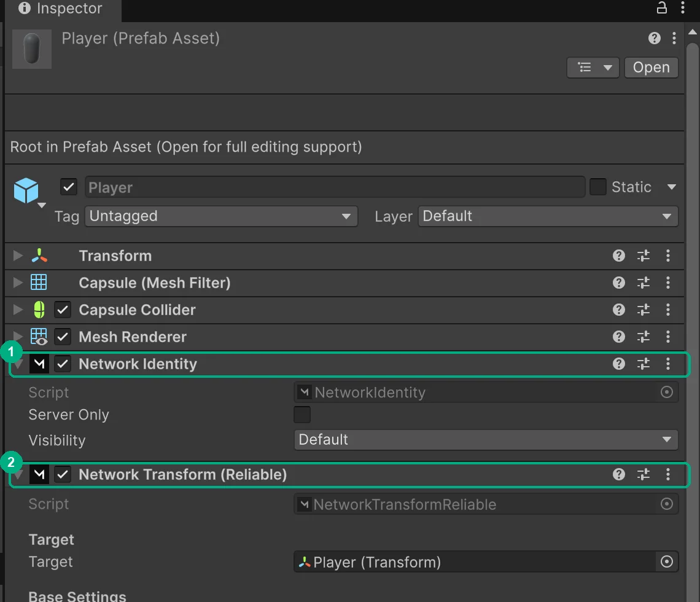The height and width of the screenshot is (602, 700).
Task: Open Capsule Collider presets
Action: click(644, 310)
